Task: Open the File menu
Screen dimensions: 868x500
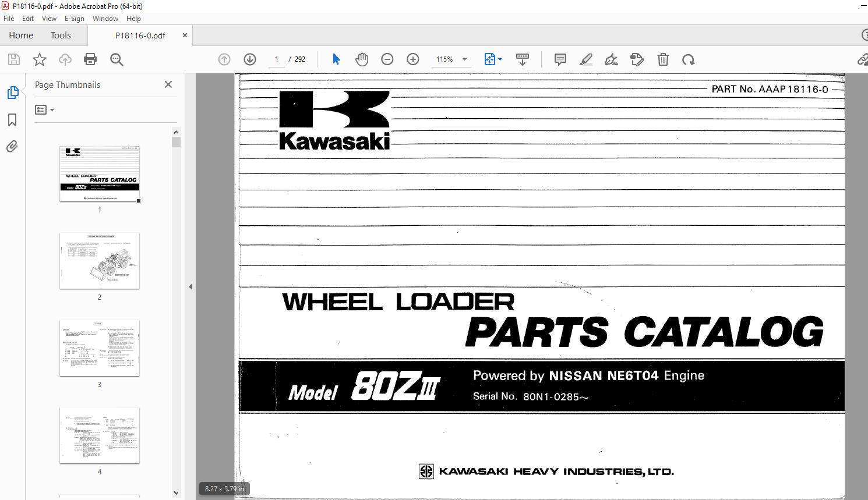Action: click(x=9, y=19)
